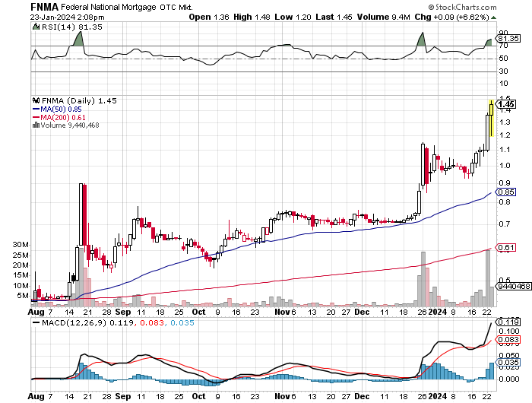Viewport: 532px width, 403px height.
Task: Click the boxed 81.35 tag on RSI axis
Action: click(508, 38)
